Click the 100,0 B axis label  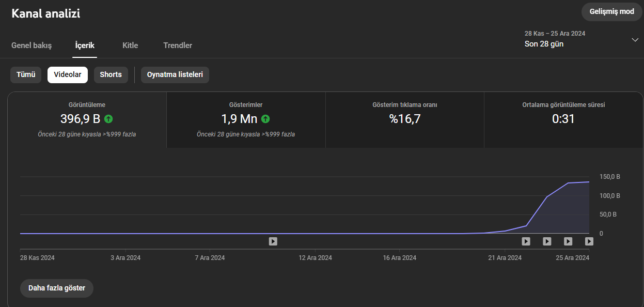pyautogui.click(x=609, y=196)
